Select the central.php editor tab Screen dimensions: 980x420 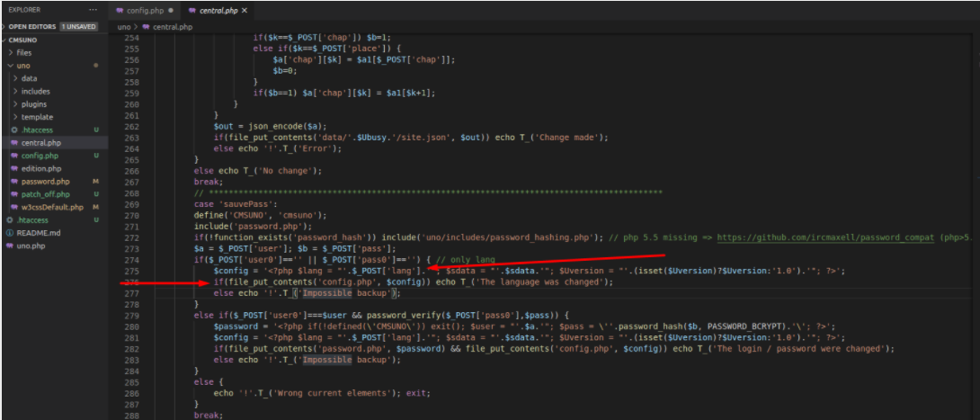[x=216, y=11]
